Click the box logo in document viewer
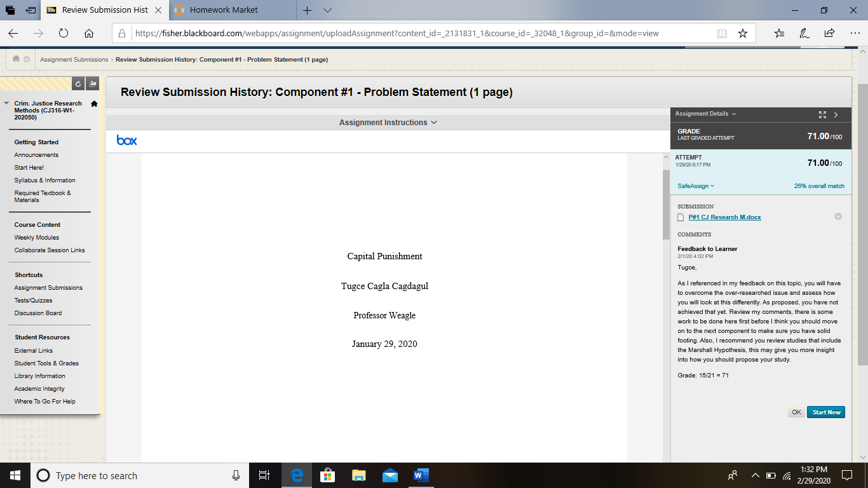The height and width of the screenshot is (488, 868). tap(126, 140)
